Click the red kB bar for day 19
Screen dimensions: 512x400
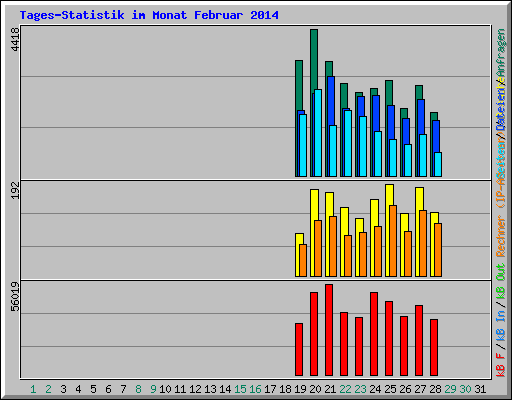[x=299, y=349]
